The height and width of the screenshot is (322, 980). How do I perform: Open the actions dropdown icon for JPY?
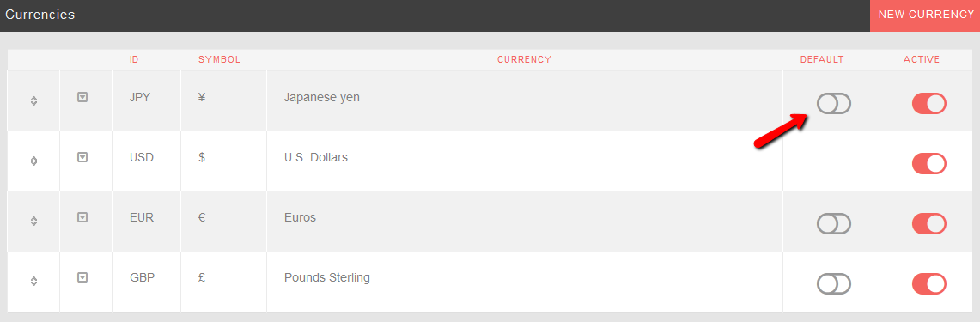[82, 97]
